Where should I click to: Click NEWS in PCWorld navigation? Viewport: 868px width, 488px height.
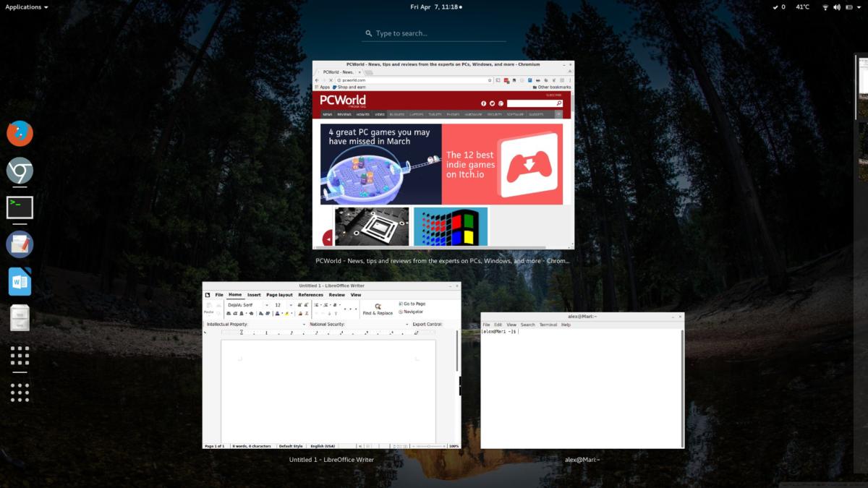pyautogui.click(x=328, y=114)
